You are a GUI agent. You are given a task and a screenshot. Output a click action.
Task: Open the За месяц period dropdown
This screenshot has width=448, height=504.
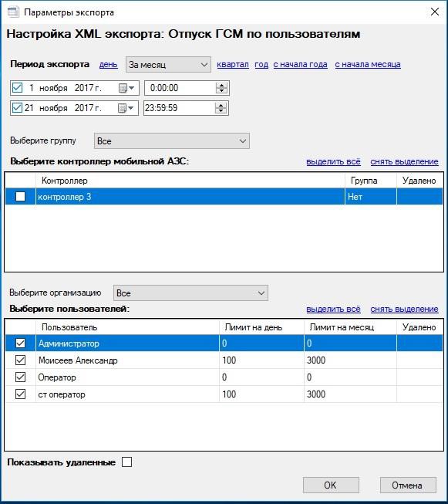point(168,65)
